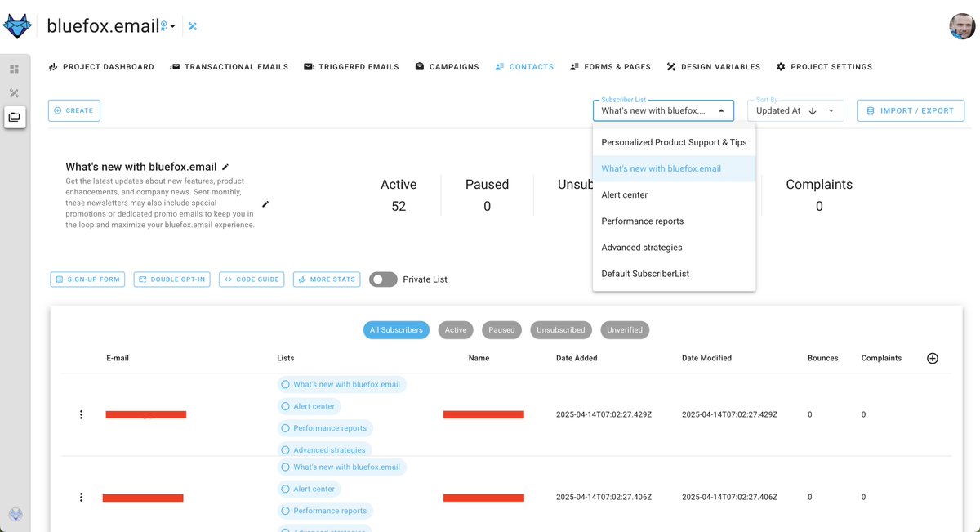Open the Double Opt-in settings
The width and height of the screenshot is (980, 532).
coord(171,279)
